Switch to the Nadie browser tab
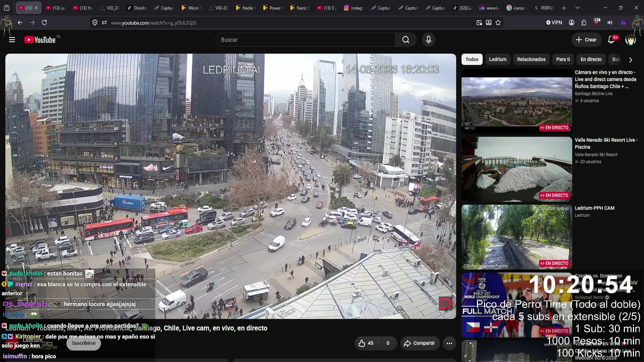This screenshot has height=362, width=644. tap(245, 8)
